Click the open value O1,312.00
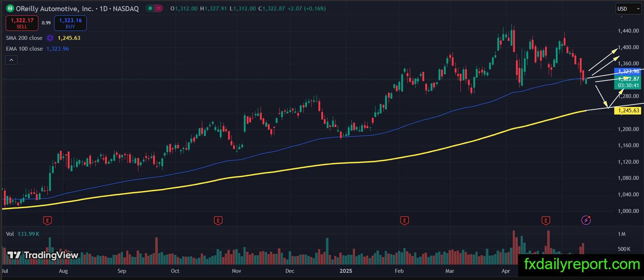 [x=184, y=9]
